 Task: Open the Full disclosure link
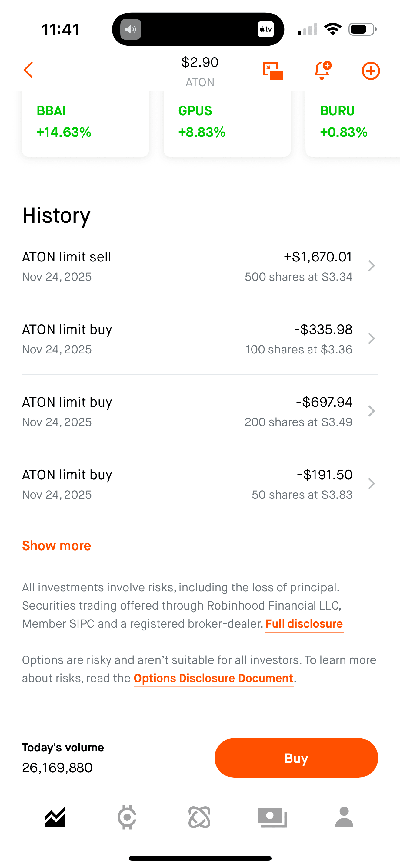[x=304, y=624]
